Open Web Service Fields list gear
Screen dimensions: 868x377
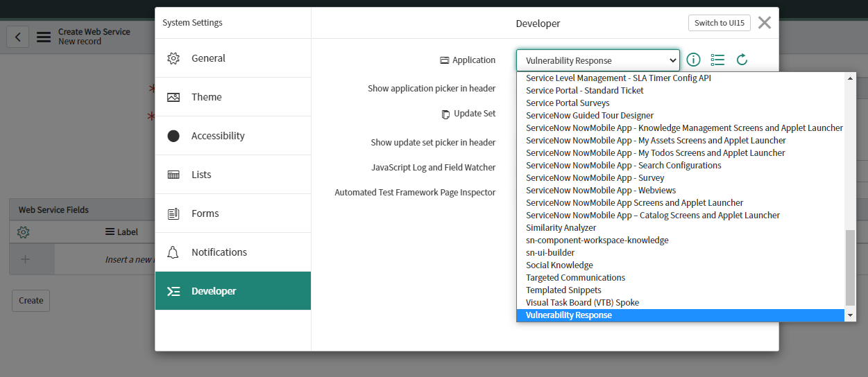tap(23, 232)
